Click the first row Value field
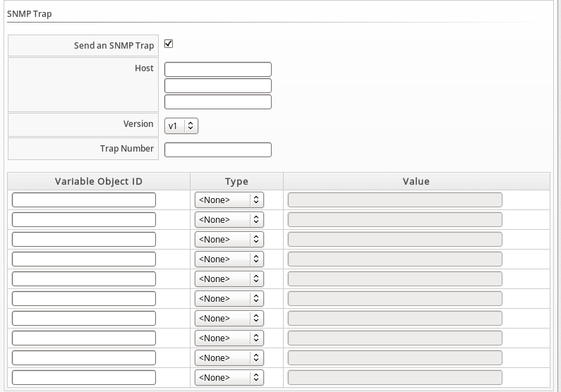 click(395, 200)
